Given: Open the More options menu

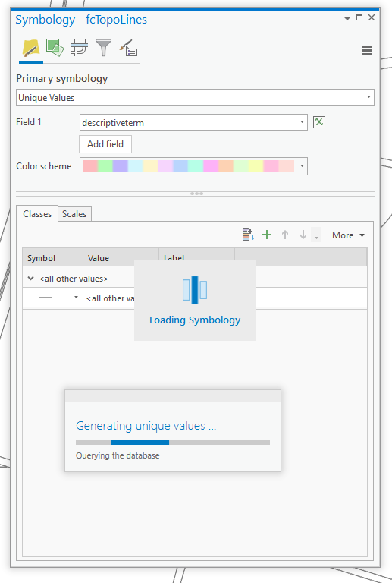Looking at the screenshot, I should point(348,235).
